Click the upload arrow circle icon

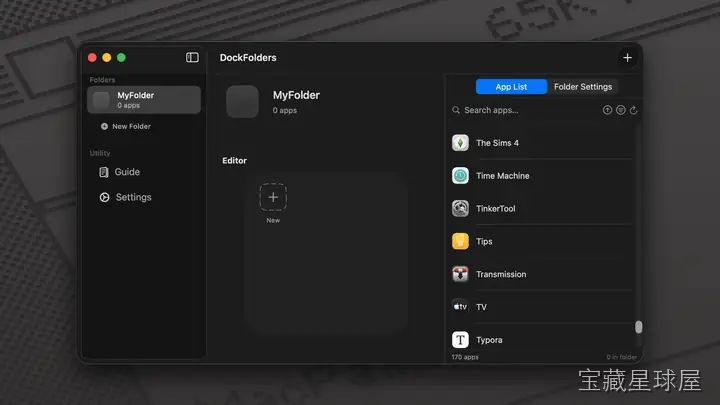[x=607, y=110]
